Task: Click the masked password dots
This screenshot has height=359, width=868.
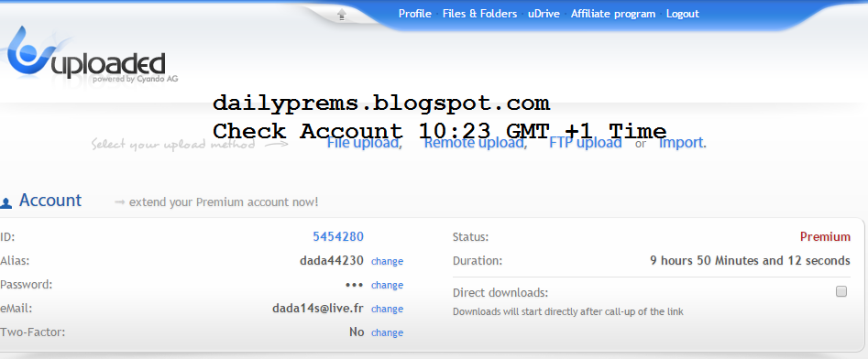Action: (354, 286)
